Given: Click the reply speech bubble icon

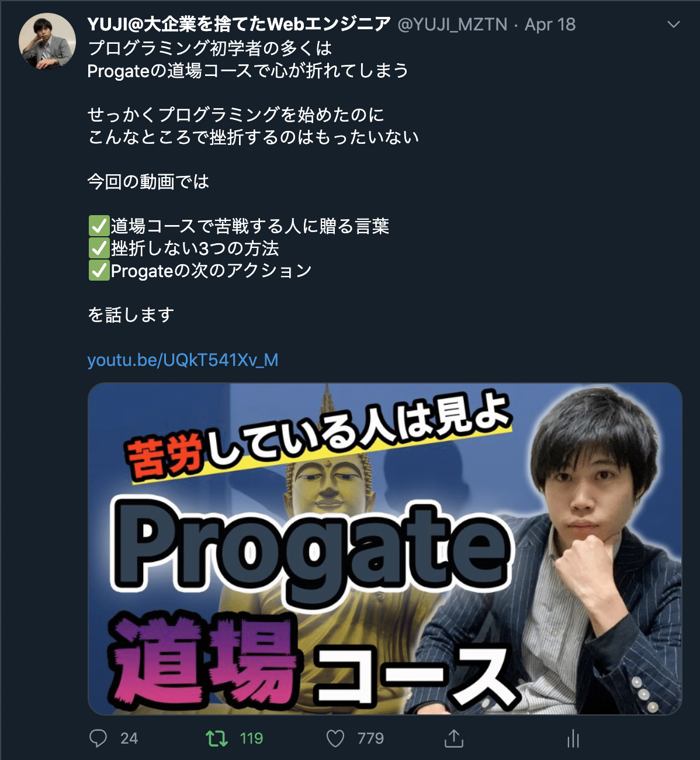Looking at the screenshot, I should pyautogui.click(x=98, y=738).
